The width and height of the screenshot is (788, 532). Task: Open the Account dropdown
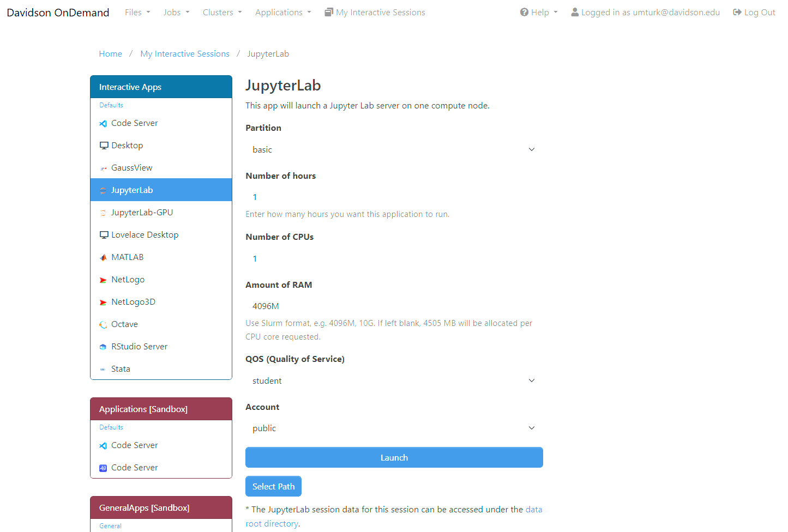click(x=394, y=428)
